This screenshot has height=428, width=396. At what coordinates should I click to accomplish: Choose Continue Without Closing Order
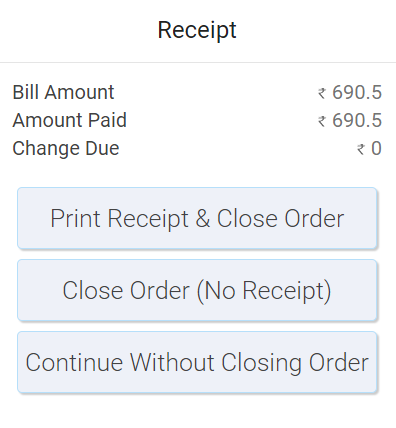[x=197, y=362]
